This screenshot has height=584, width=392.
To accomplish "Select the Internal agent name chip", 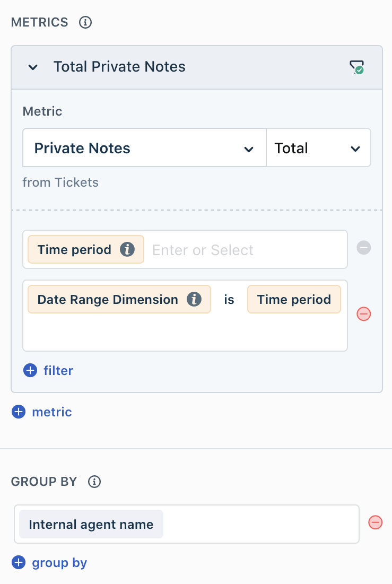I will (91, 525).
